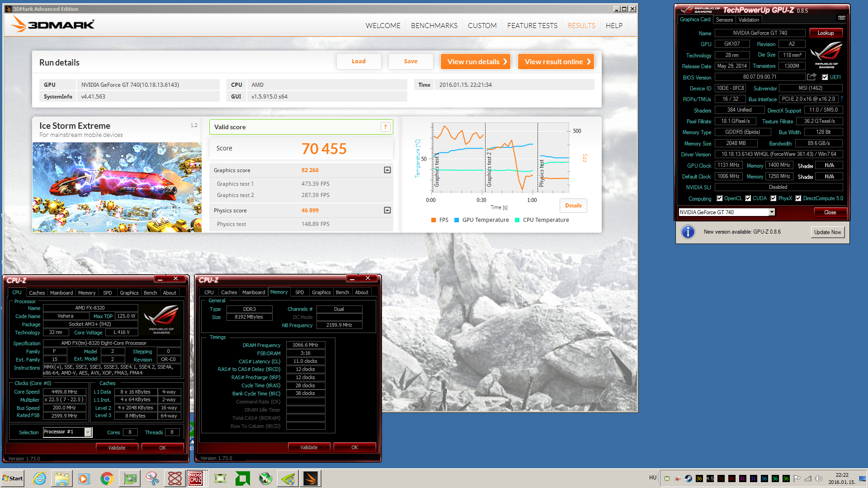Click the 3DMark logo in the header
The height and width of the screenshot is (488, 868).
tap(53, 24)
